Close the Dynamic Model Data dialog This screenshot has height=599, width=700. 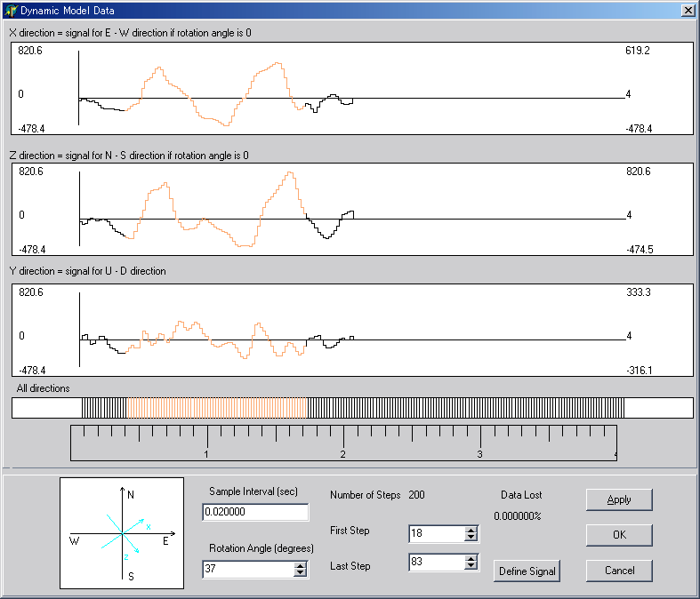(x=688, y=10)
